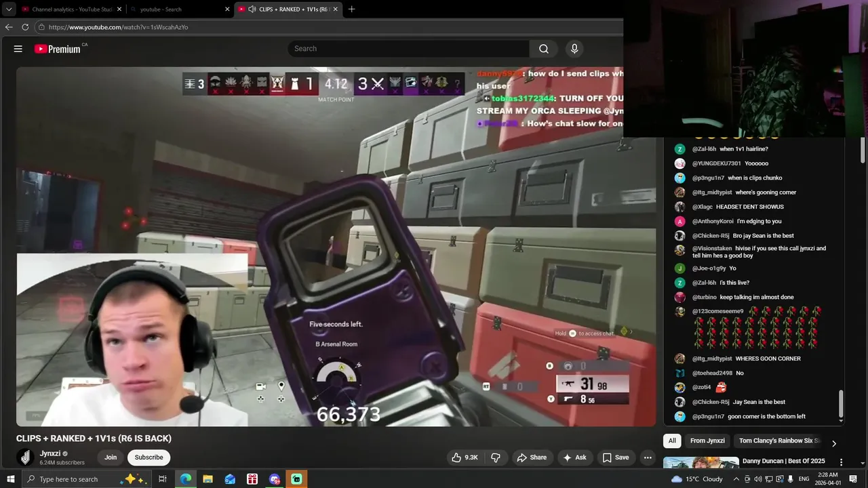Join the Jynxzi channel membership

click(111, 457)
